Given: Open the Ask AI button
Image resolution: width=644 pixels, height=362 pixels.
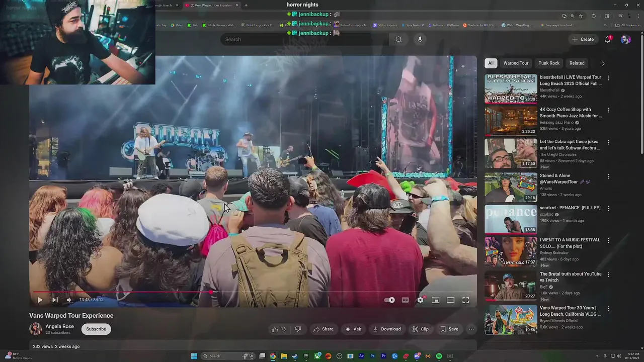Looking at the screenshot, I should pos(353,329).
